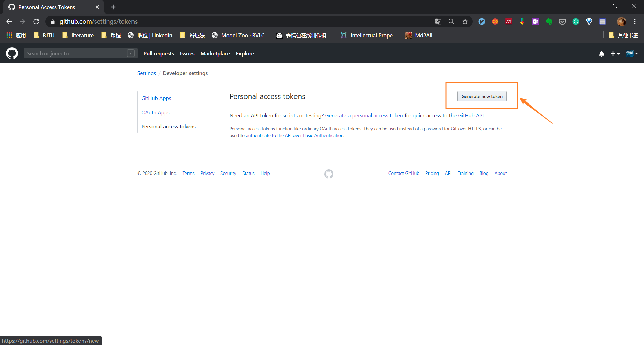Screen dimensions: 644x345
Task: Click the zoom magnifier icon in address bar
Action: pyautogui.click(x=451, y=22)
